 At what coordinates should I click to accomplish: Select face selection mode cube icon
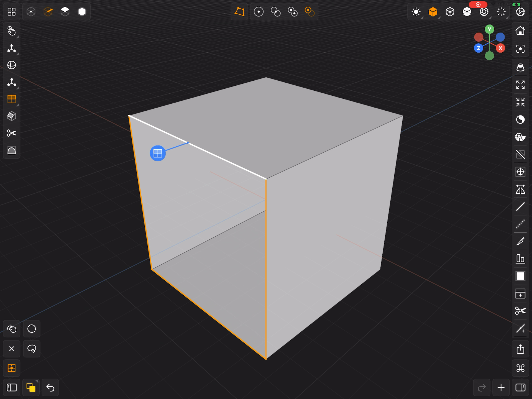point(65,12)
